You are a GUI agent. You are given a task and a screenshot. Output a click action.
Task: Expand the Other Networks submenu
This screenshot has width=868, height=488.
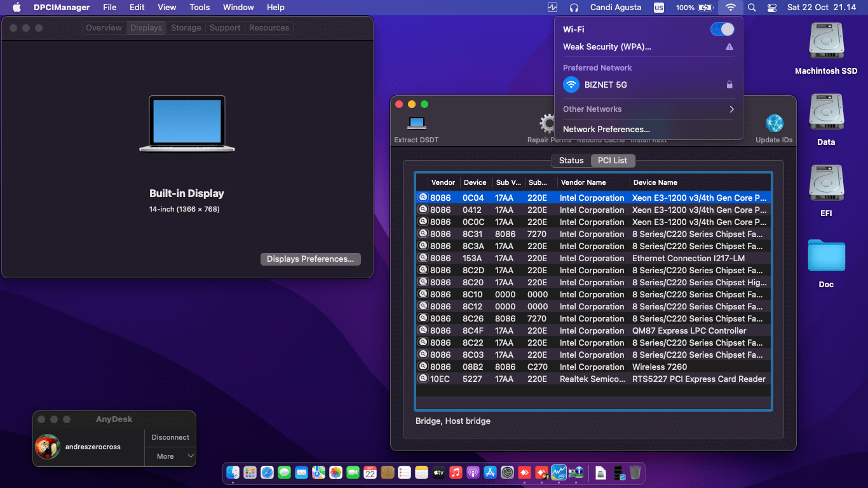(648, 109)
